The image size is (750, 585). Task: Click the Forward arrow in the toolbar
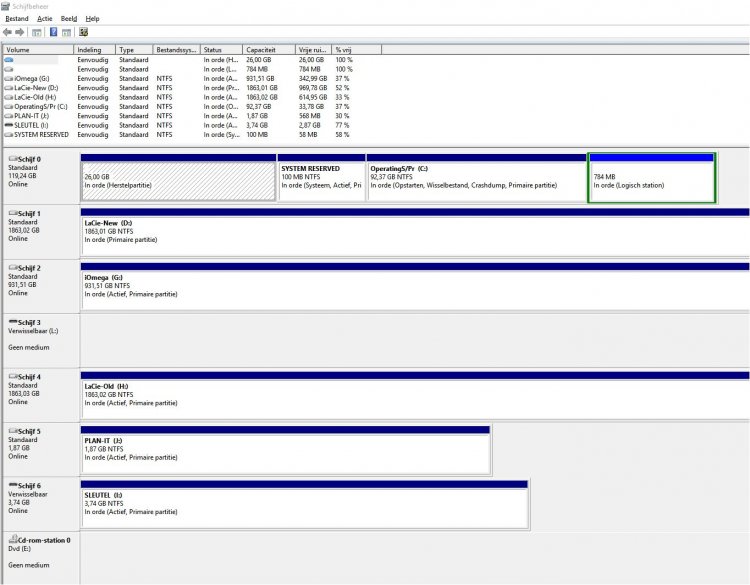point(20,32)
